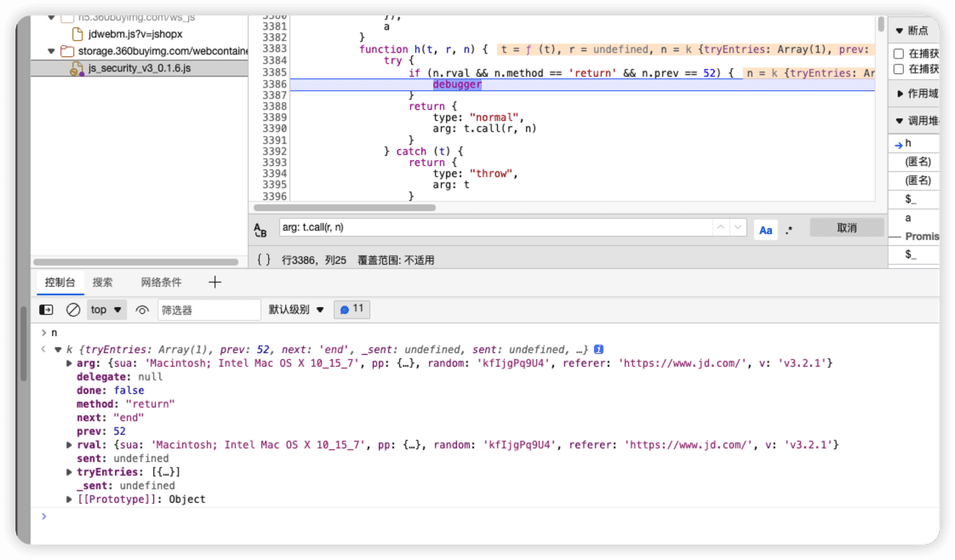955x560 pixels.
Task: Open the top context dropdown
Action: click(x=106, y=310)
